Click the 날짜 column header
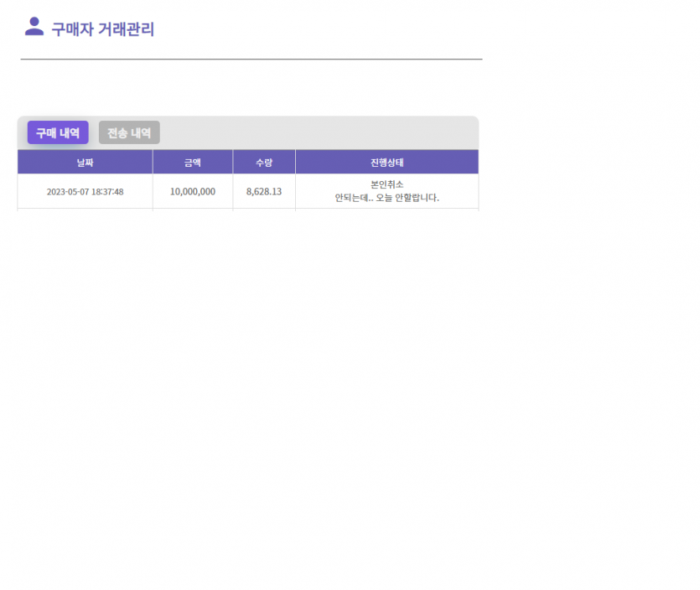Screen dimensions: 700x590 click(x=85, y=163)
